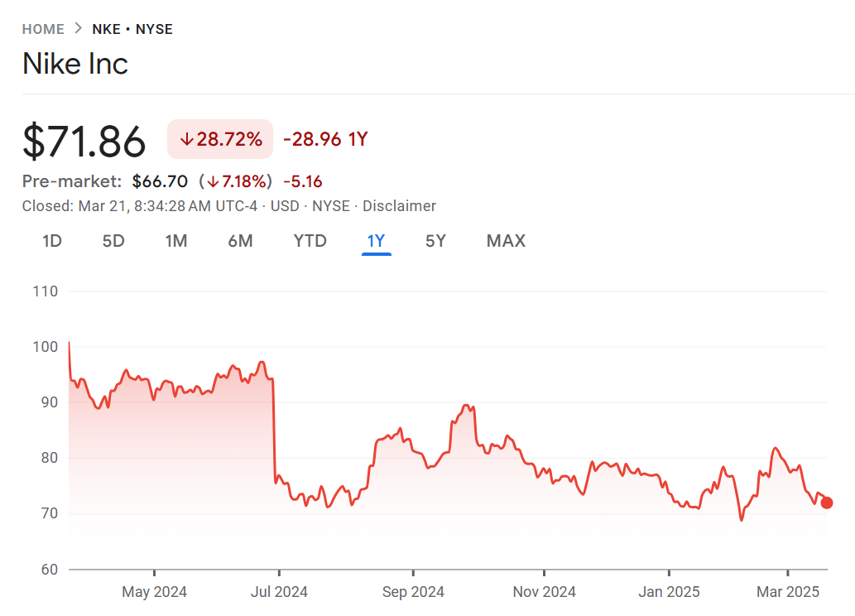This screenshot has width=855, height=616.
Task: Click the -28.72% change badge
Action: 220,139
